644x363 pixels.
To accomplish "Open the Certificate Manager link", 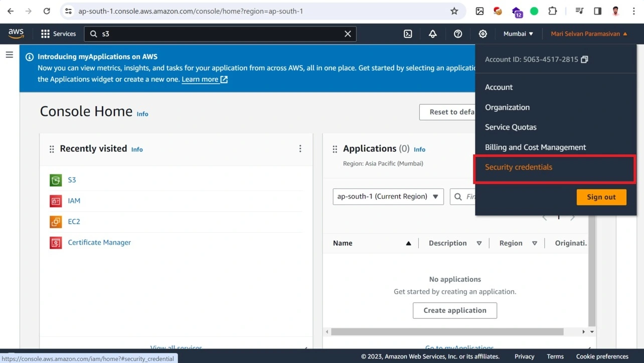I will (x=99, y=242).
